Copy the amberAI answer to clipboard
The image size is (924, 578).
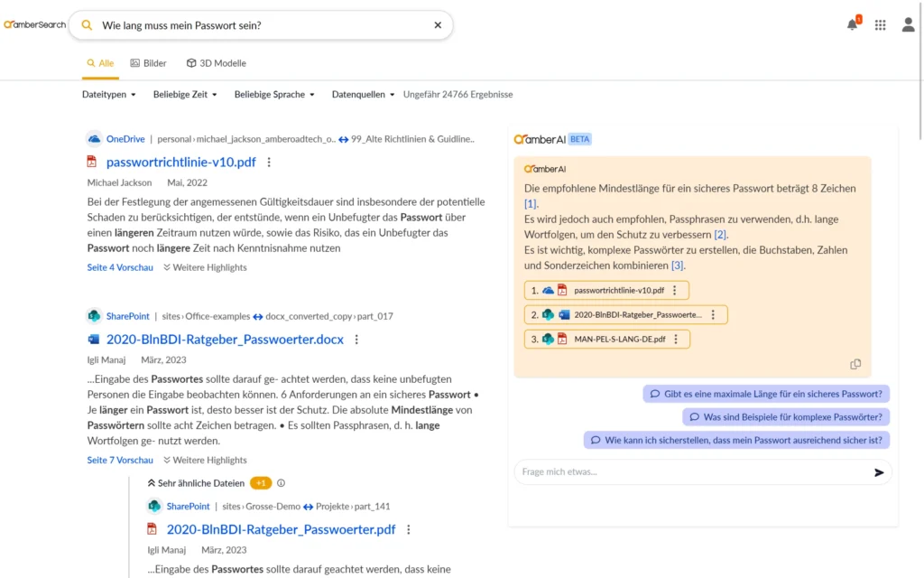click(x=855, y=364)
